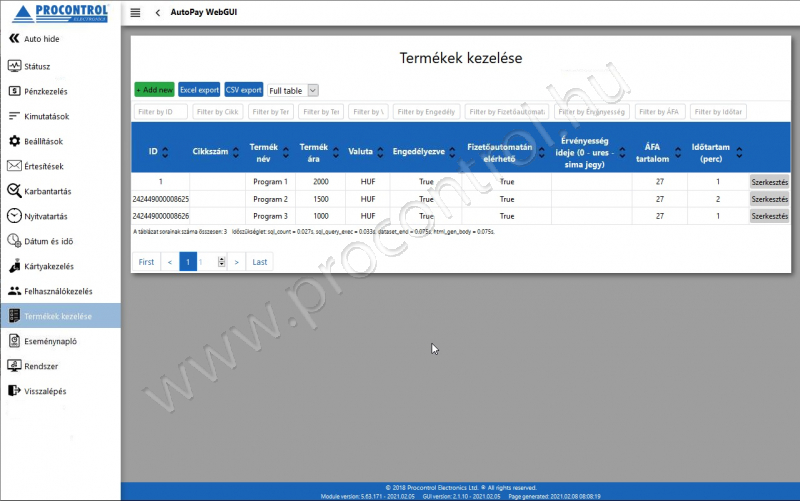Viewport: 800px width, 501px height.
Task: Click the Pénzkezelés money icon
Action: 14,91
